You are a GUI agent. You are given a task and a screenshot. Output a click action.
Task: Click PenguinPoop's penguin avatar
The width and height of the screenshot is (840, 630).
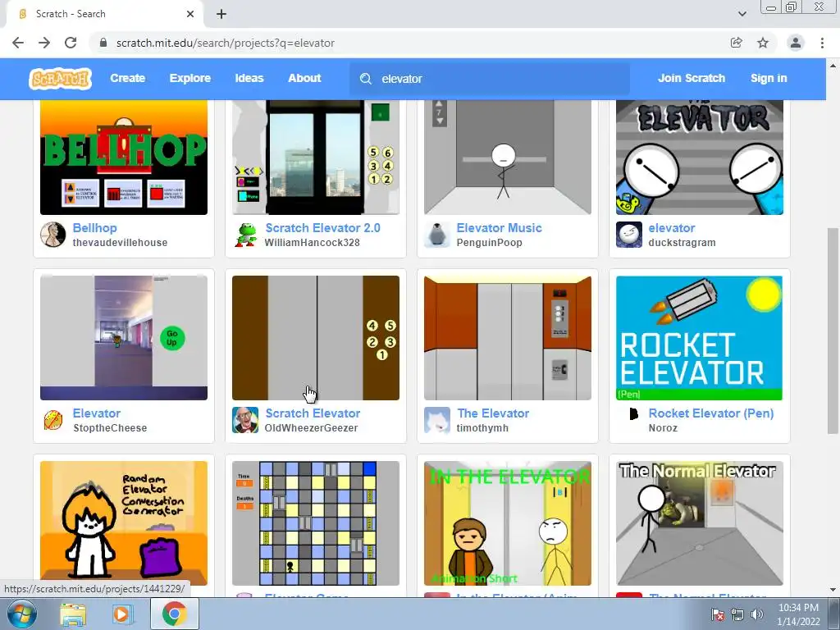pos(437,235)
